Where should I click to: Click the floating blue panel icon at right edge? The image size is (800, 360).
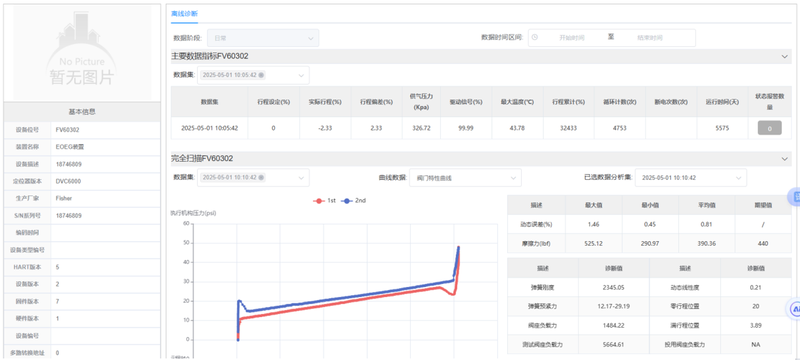794,197
